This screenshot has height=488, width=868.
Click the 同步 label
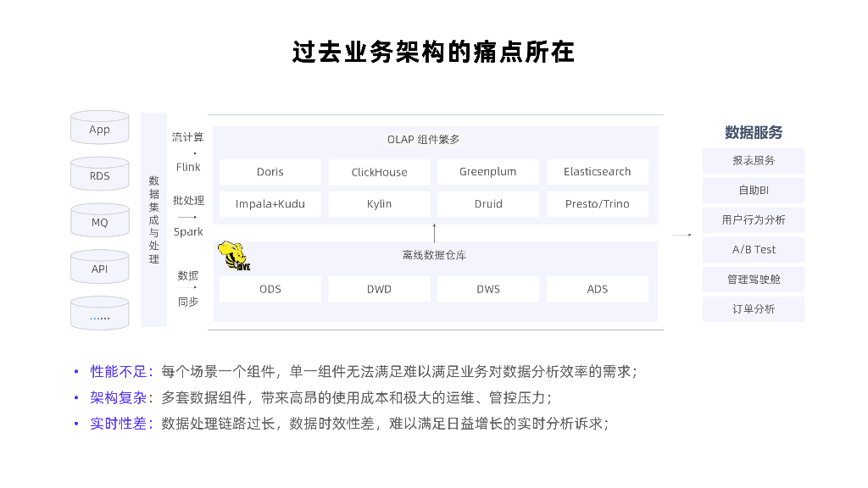coord(187,302)
